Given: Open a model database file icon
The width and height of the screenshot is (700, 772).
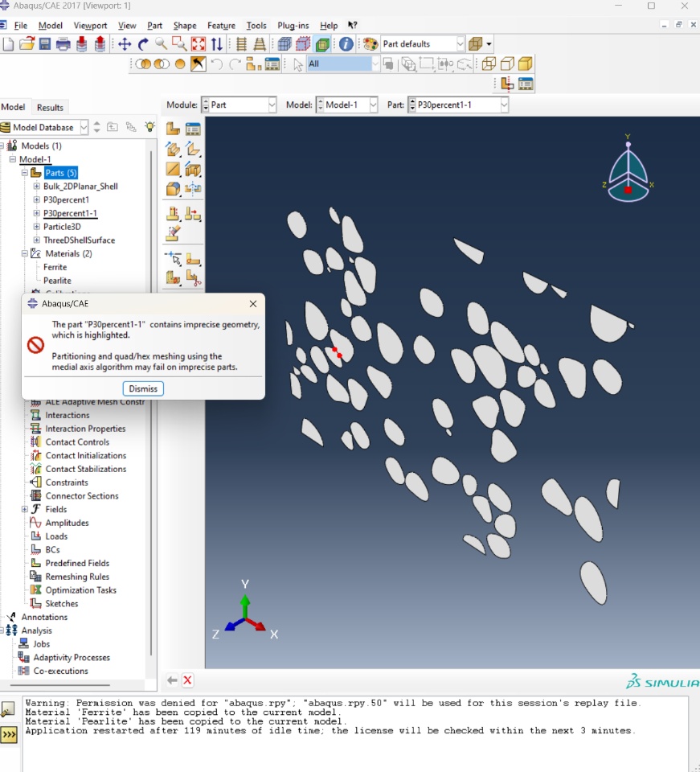Looking at the screenshot, I should tap(27, 44).
